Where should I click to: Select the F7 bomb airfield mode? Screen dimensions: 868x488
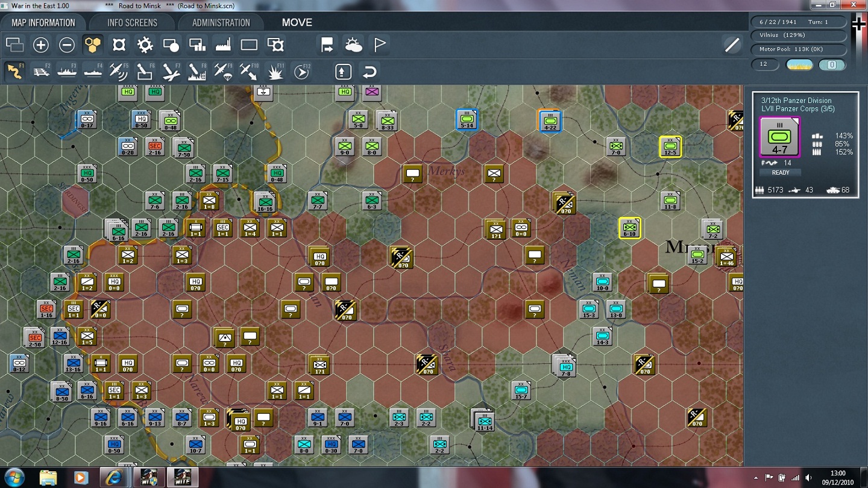[x=171, y=72]
